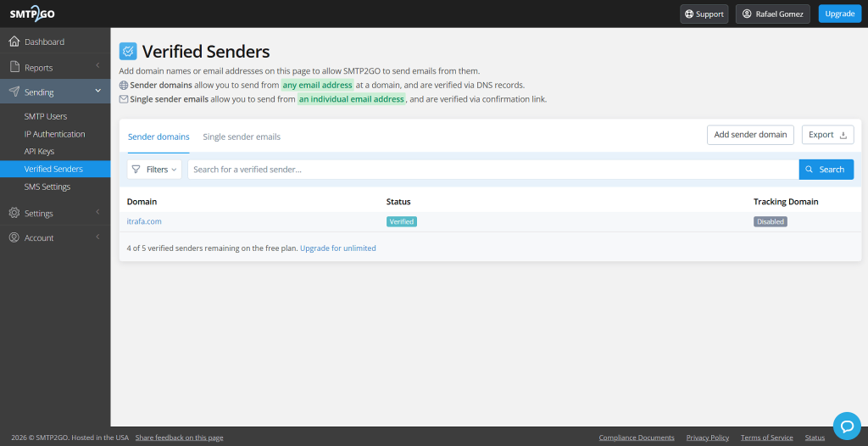Open Terms of Service footer link
This screenshot has height=446, width=868.
point(766,438)
